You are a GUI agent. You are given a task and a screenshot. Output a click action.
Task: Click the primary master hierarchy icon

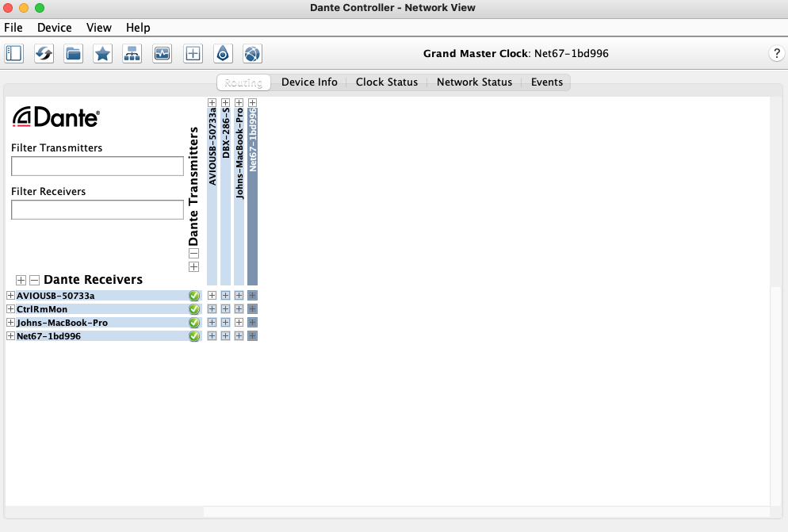(x=132, y=53)
